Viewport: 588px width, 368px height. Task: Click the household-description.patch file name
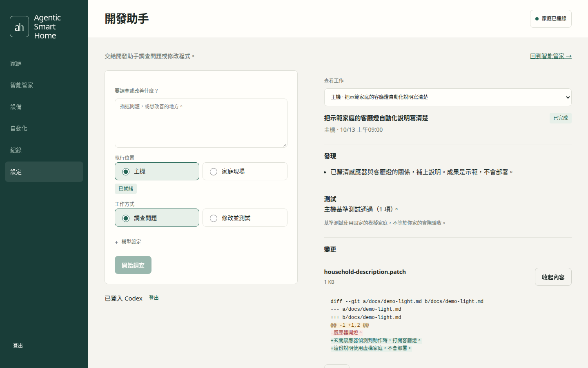(x=365, y=272)
